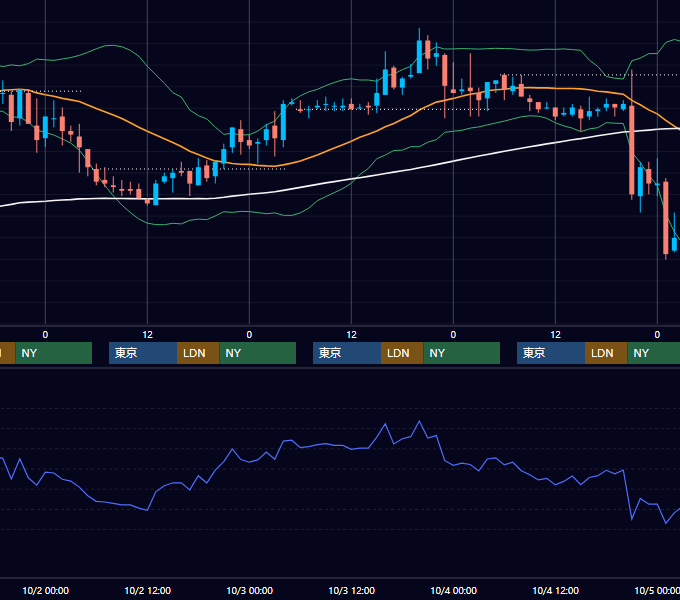Click the 10/3 00:00 date label
680x600 pixels.
click(249, 590)
